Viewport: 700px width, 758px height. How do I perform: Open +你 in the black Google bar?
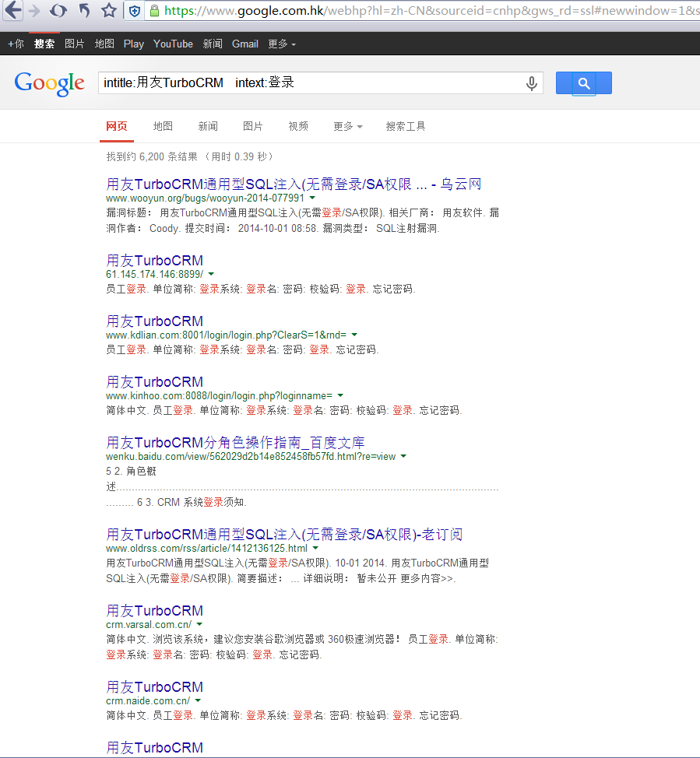click(x=16, y=44)
